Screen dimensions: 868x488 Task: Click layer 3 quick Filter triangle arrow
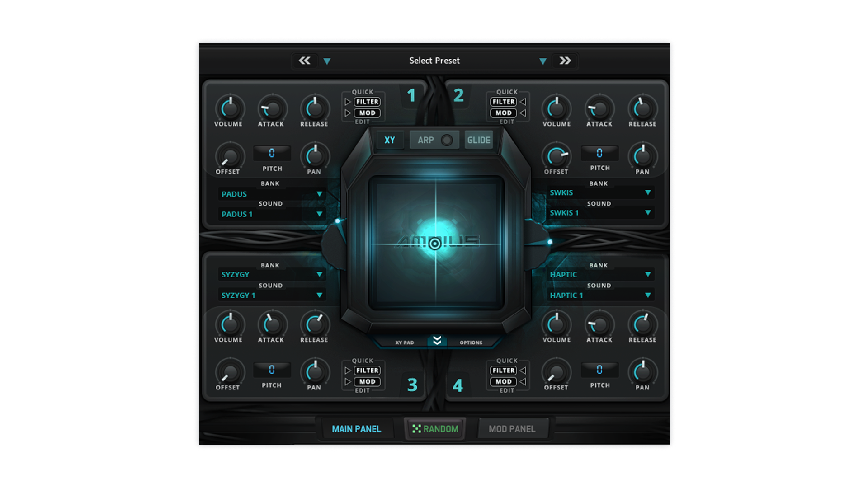click(x=348, y=371)
